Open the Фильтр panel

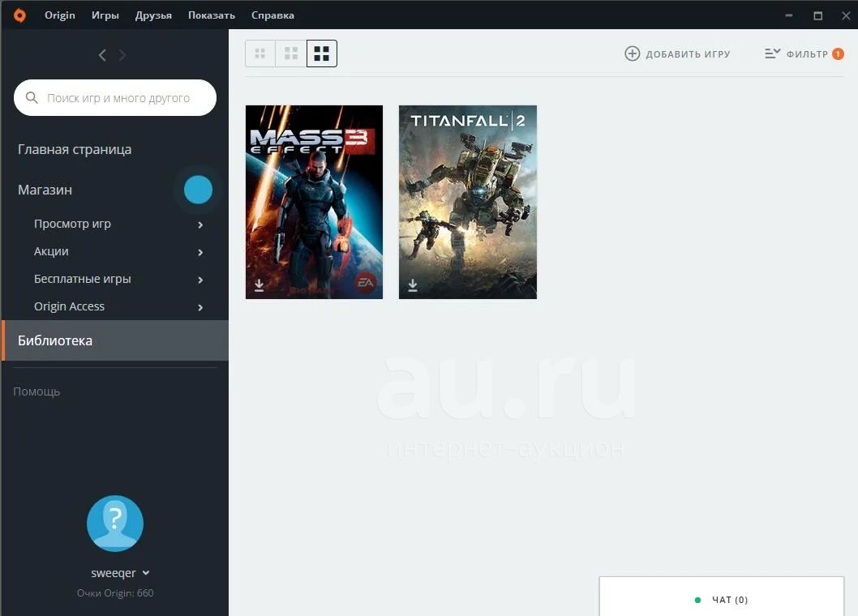[x=804, y=53]
